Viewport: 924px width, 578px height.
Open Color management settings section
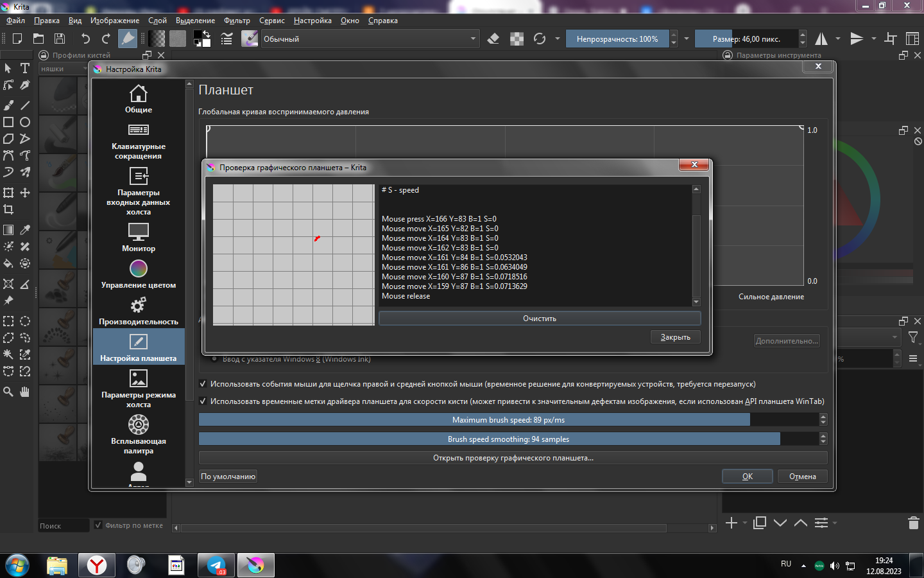(x=138, y=268)
